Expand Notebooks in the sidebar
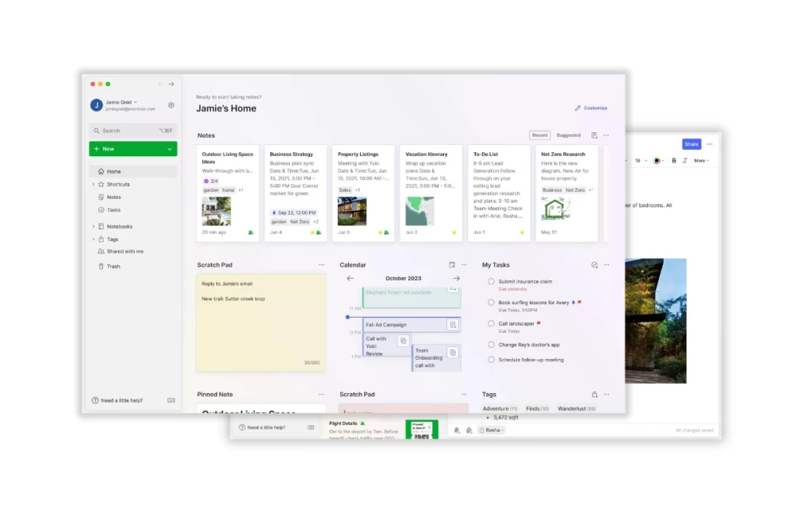The image size is (812, 519). (x=93, y=227)
